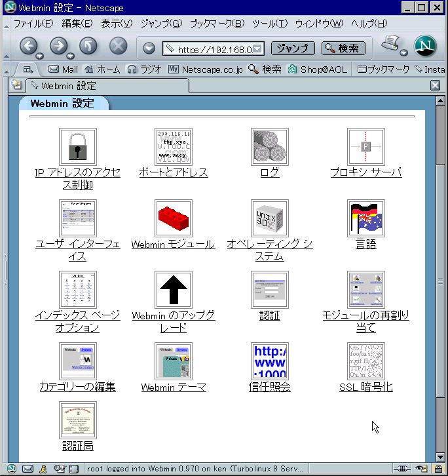This screenshot has height=476, width=448.
Task: Click the certificate authority icon
Action: pyautogui.click(x=77, y=420)
